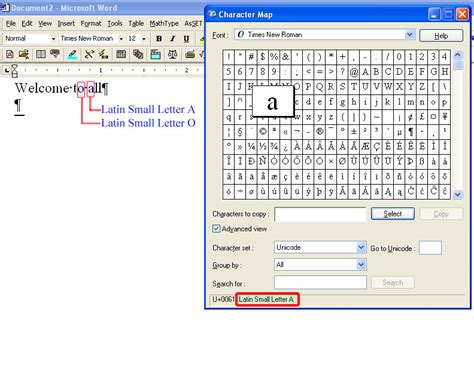Open Word's Times New Roman font dropdown
The width and height of the screenshot is (474, 392).
pos(121,39)
